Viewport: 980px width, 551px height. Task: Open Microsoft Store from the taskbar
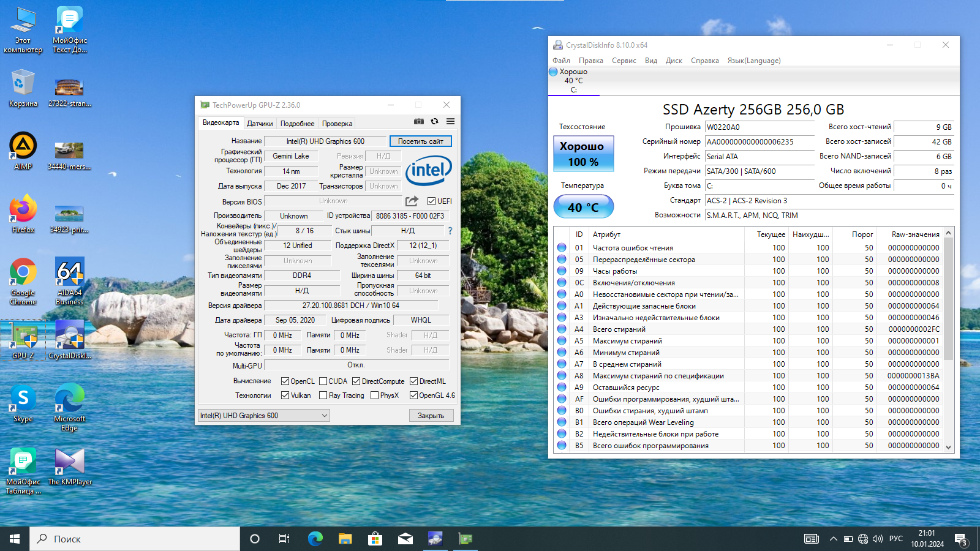[375, 539]
